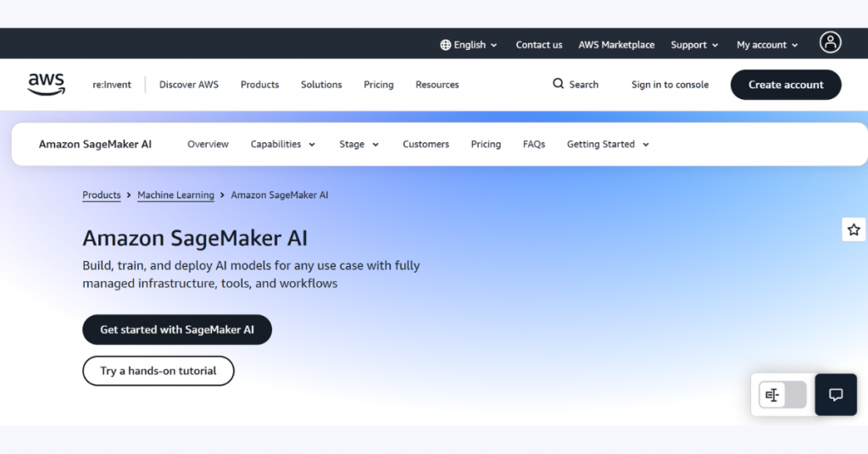The width and height of the screenshot is (868, 454).
Task: Go to the FAQs tab
Action: pos(534,144)
